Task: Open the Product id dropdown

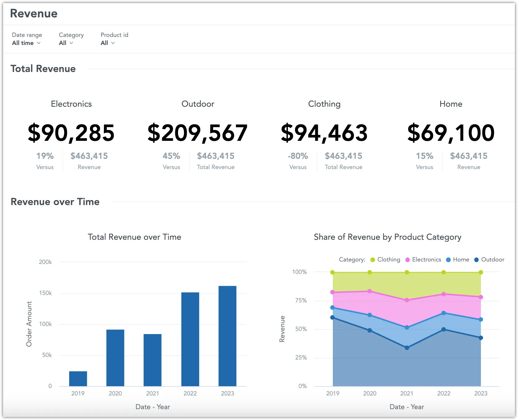Action: coord(107,43)
